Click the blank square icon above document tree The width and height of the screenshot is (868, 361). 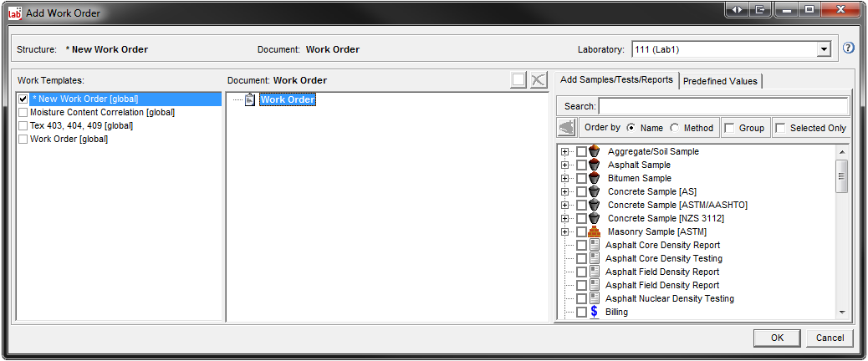pos(519,80)
